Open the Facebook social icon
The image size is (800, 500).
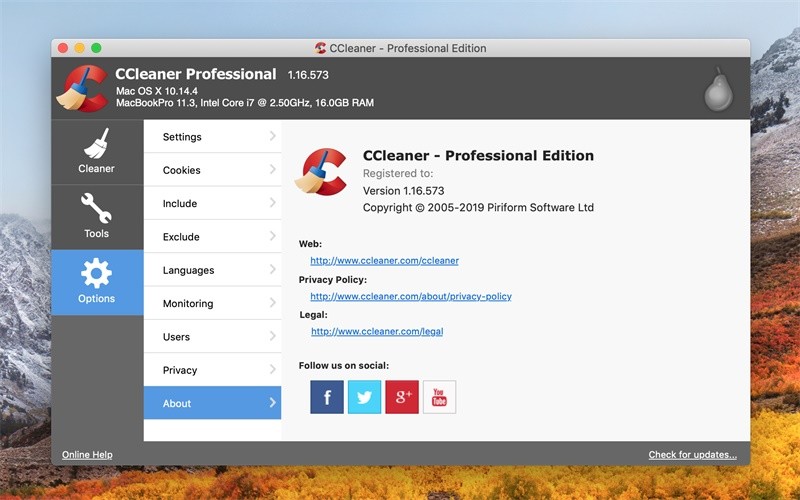tap(327, 396)
